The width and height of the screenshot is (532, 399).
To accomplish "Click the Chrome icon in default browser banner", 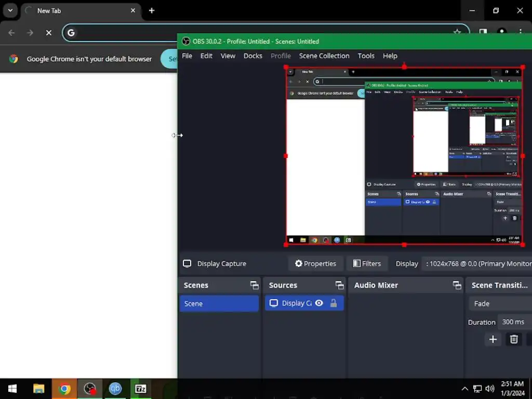I will coord(14,59).
